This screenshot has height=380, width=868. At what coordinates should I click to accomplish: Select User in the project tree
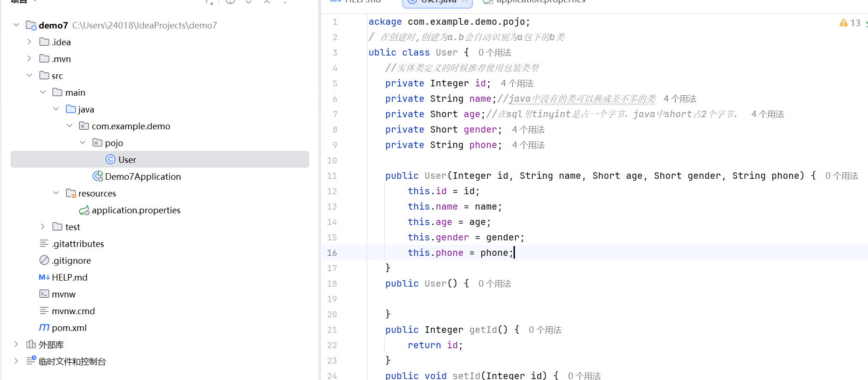pyautogui.click(x=160, y=159)
